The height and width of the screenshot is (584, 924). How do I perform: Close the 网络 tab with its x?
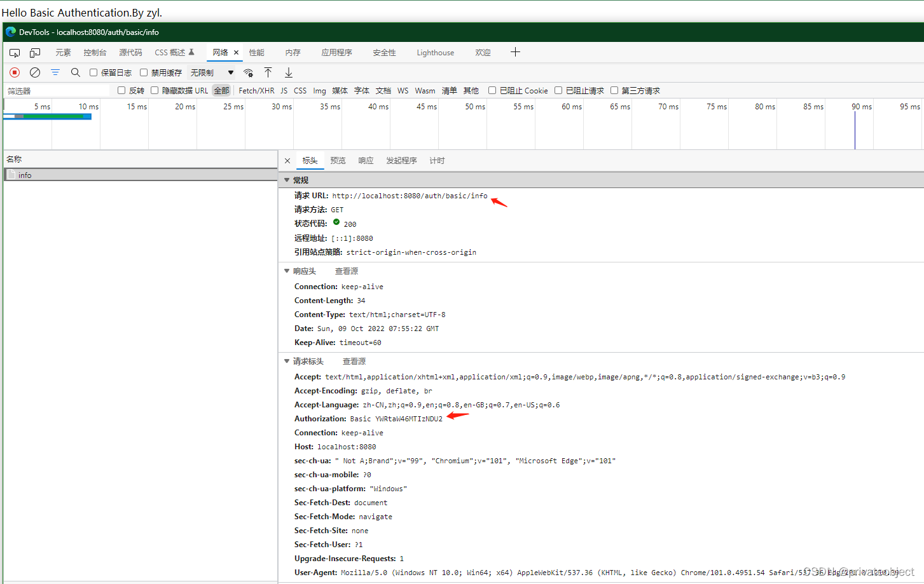236,53
